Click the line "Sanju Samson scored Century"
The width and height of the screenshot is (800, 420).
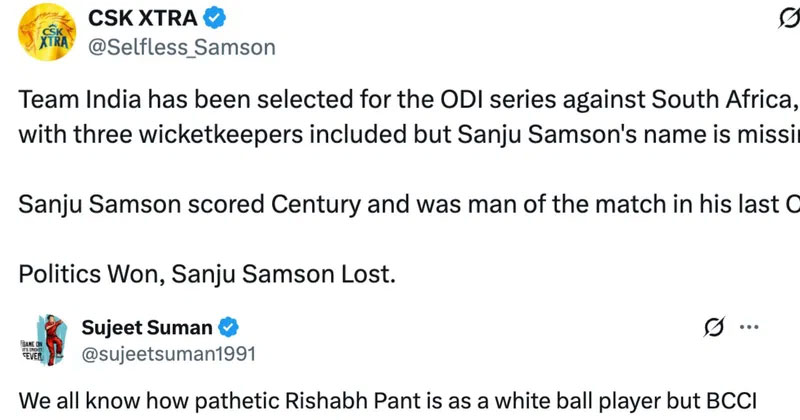pos(400,205)
